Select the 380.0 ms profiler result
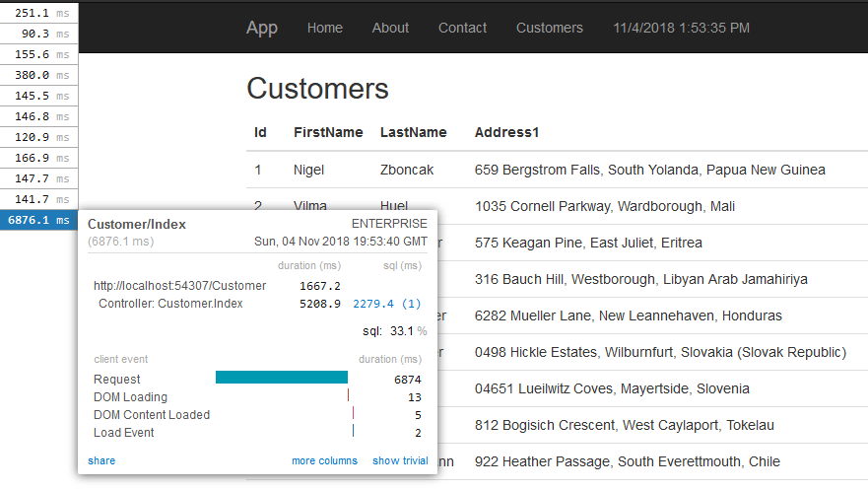The image size is (868, 490). (38, 75)
